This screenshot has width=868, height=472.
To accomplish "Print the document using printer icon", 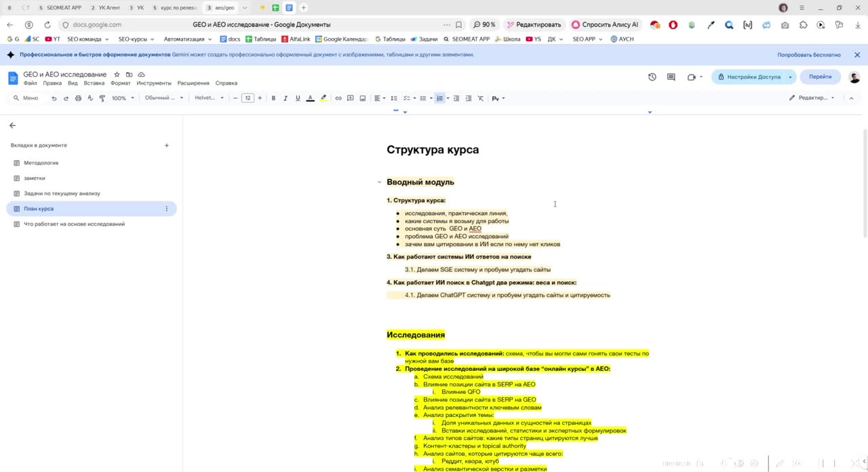I will pyautogui.click(x=78, y=98).
